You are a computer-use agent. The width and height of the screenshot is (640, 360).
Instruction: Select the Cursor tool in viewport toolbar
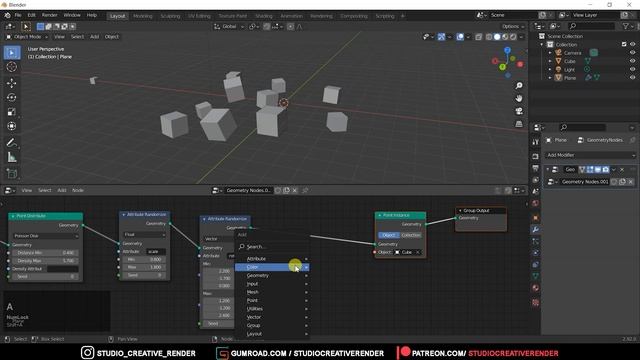(x=12, y=67)
